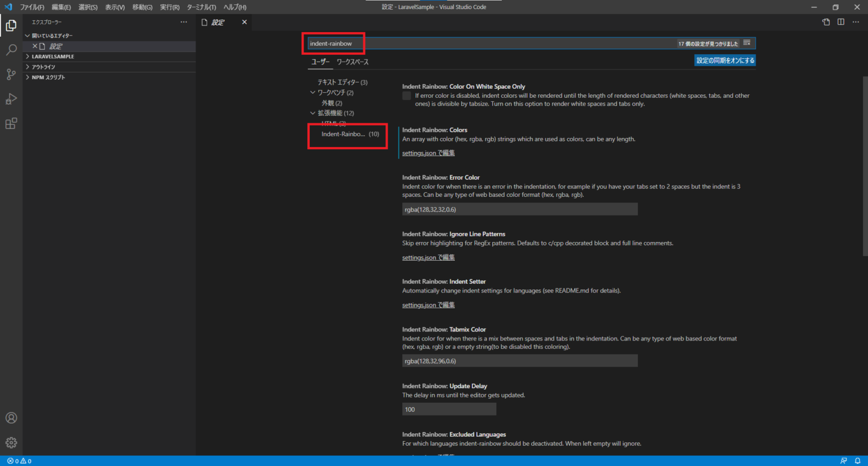Open the Source Control view
868x466 pixels.
(x=11, y=75)
